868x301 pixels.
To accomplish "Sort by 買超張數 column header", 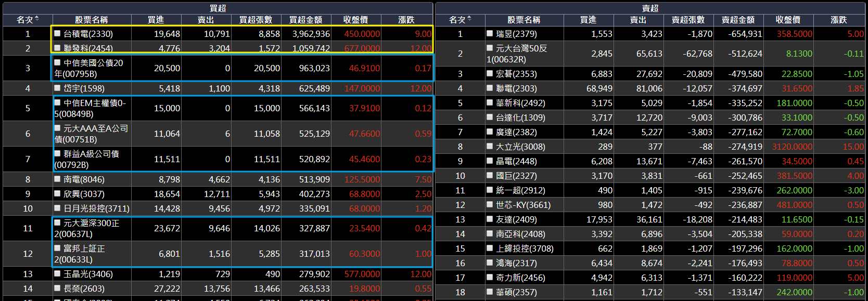I will pyautogui.click(x=256, y=20).
